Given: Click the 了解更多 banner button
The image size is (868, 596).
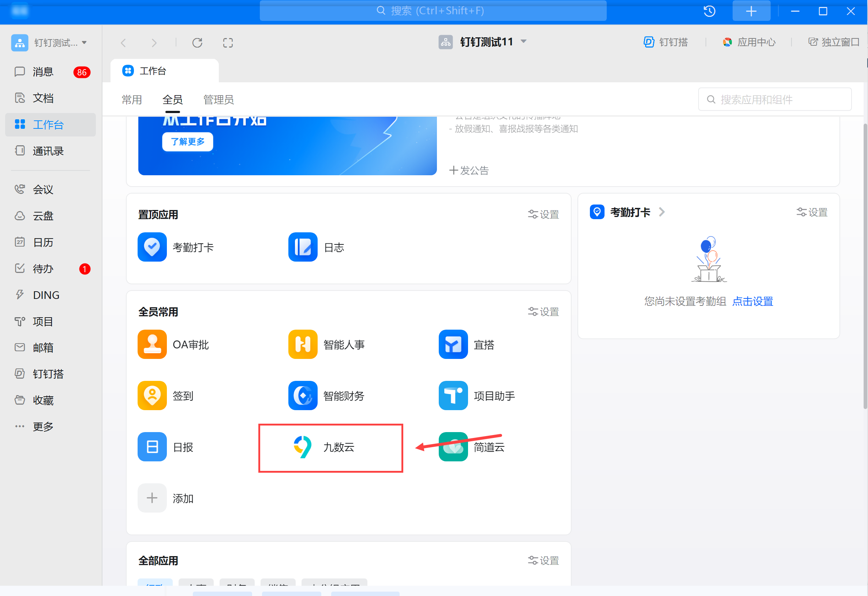Looking at the screenshot, I should pos(188,142).
